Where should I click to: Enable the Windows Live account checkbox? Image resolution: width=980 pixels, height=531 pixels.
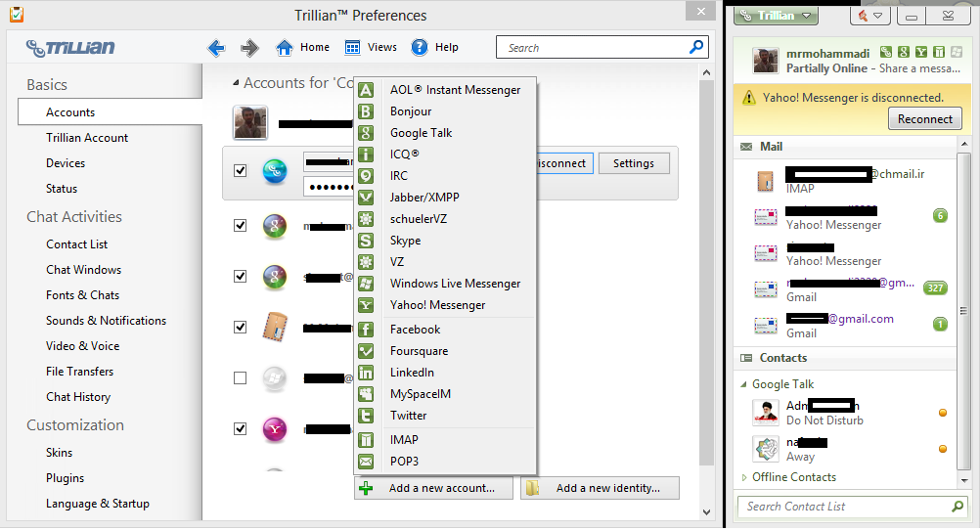(x=240, y=377)
